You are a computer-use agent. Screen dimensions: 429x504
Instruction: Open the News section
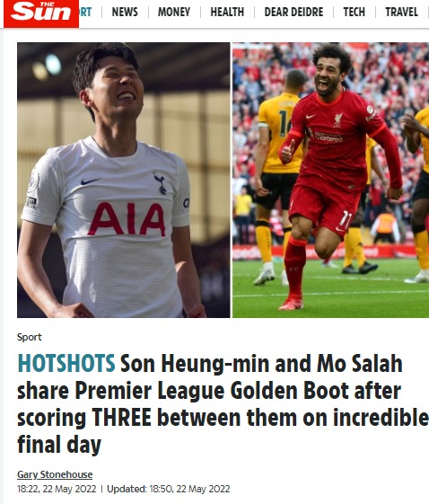pos(125,13)
